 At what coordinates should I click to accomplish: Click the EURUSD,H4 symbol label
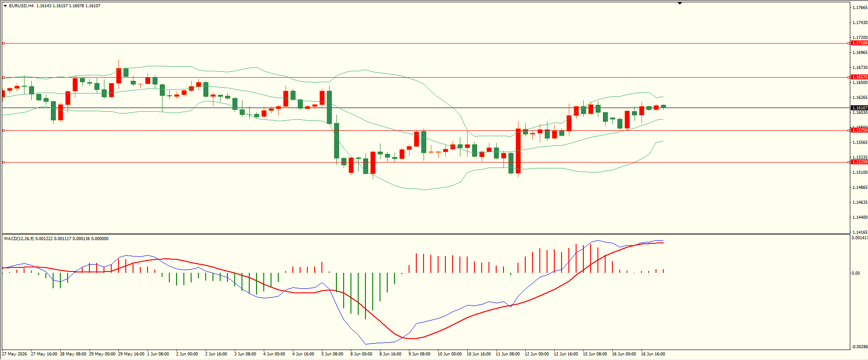(x=21, y=6)
